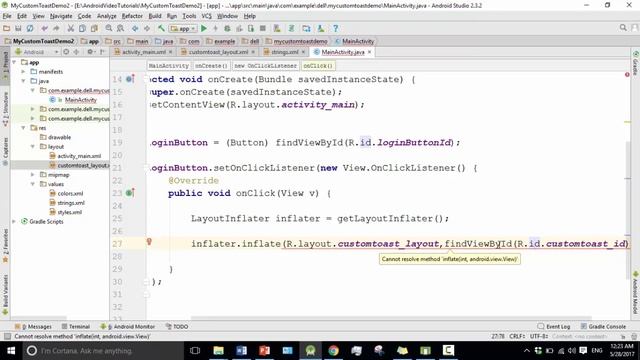The width and height of the screenshot is (640, 360).
Task: Toggle tool window bars via bottom-left corner icon
Action: pos(7,336)
